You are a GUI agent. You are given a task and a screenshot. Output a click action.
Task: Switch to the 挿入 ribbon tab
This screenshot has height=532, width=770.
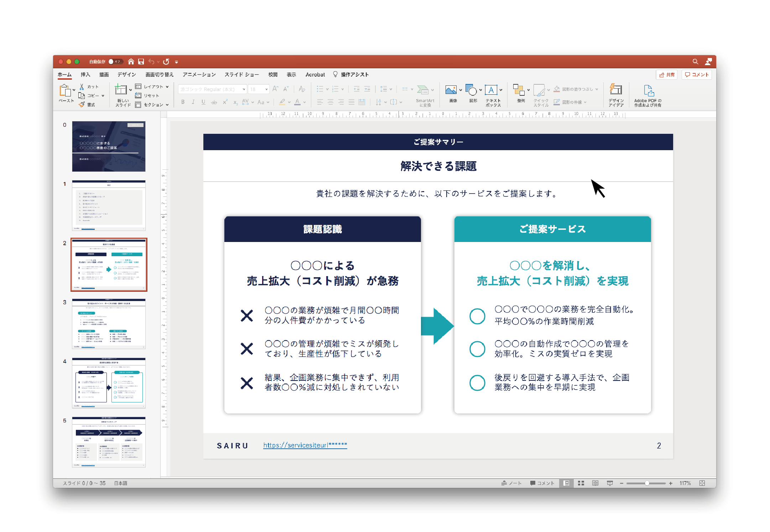pos(84,74)
